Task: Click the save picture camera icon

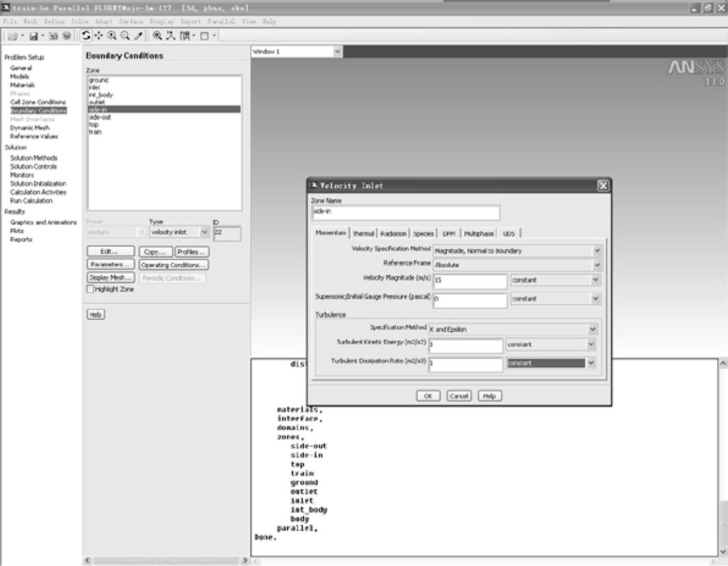Action: point(53,35)
